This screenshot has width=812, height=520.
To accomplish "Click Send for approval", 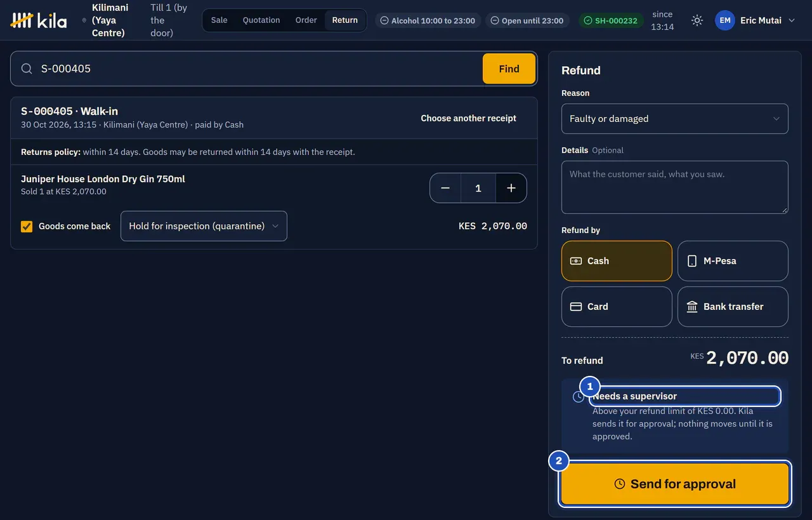I will tap(675, 484).
